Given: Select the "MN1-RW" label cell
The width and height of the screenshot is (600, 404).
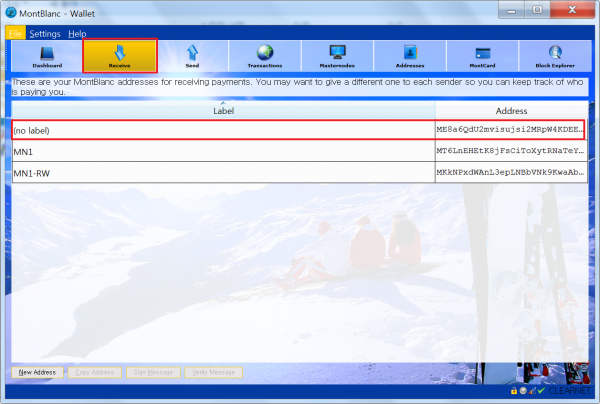Looking at the screenshot, I should [223, 173].
